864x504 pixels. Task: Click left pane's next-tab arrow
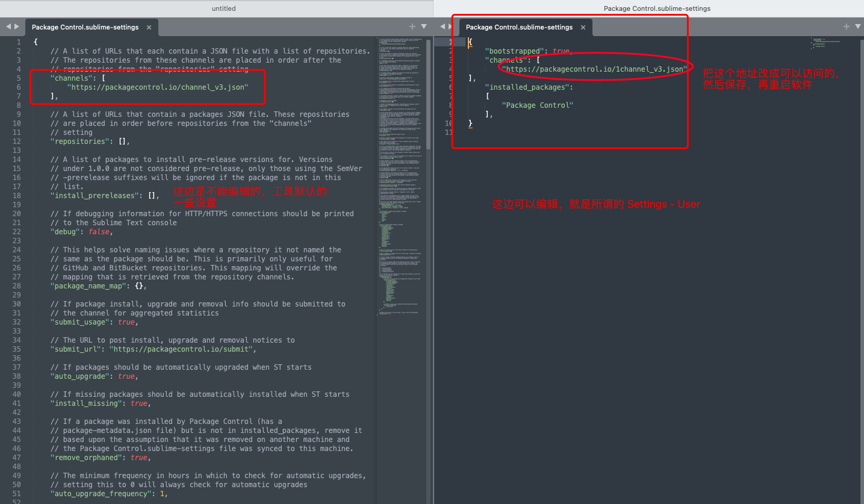pyautogui.click(x=17, y=27)
